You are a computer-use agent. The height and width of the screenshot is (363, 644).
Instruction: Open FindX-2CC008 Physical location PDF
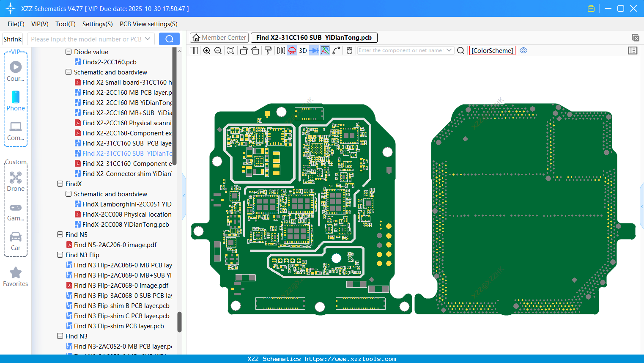tap(123, 214)
